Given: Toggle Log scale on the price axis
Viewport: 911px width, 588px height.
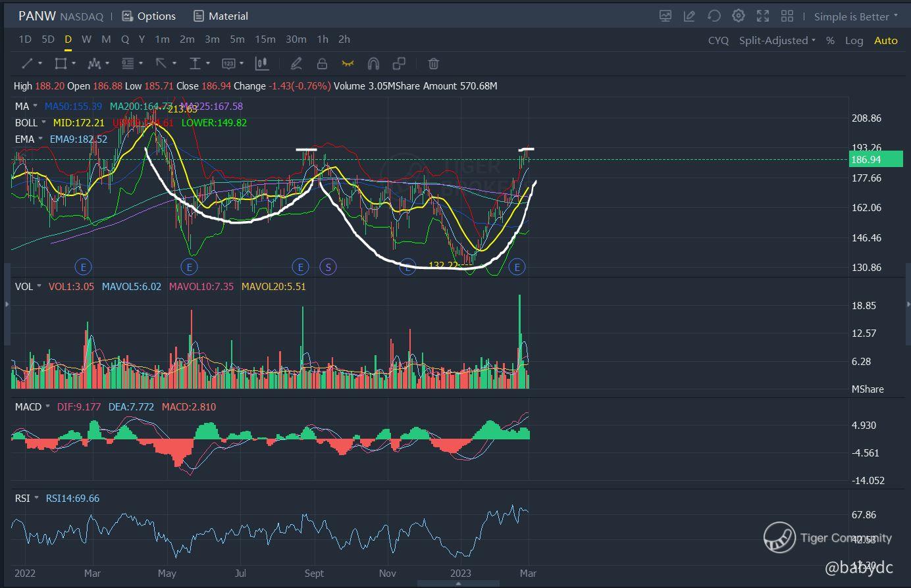Looking at the screenshot, I should 854,40.
